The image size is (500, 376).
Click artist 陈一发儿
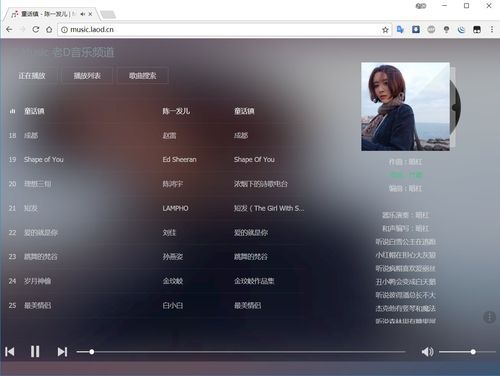(x=176, y=111)
